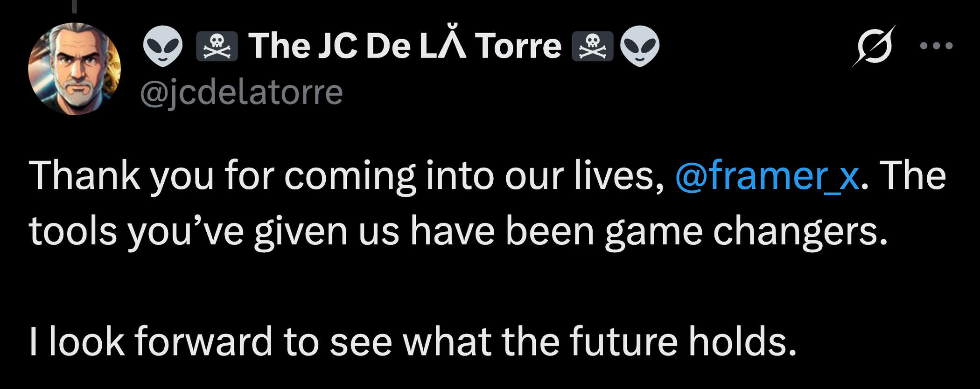This screenshot has height=389, width=980.
Task: Click the skull-and-crossbones flag after "Torre"
Action: click(x=592, y=46)
